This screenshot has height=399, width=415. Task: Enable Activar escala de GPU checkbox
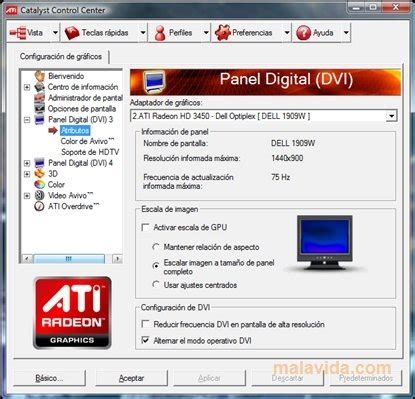click(x=145, y=228)
